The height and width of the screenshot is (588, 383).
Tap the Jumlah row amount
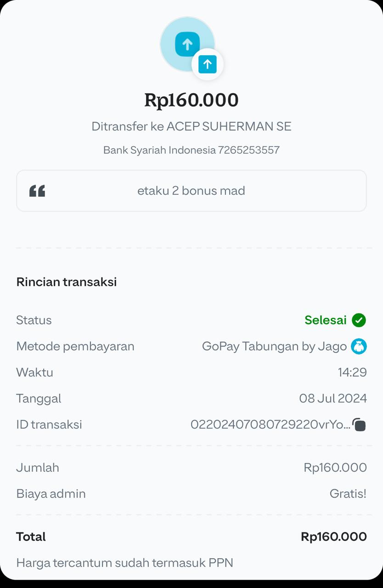(335, 468)
